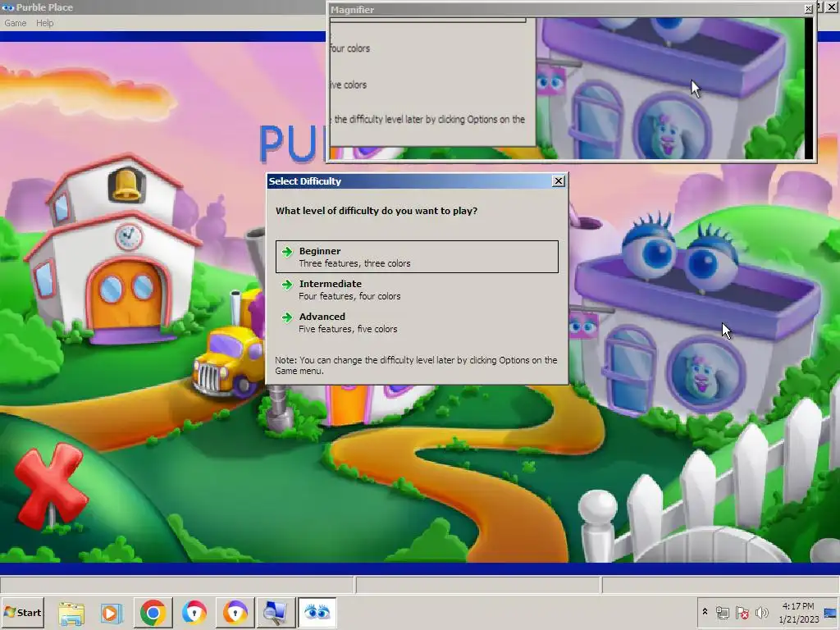Choose Intermediate difficulty level

point(417,290)
